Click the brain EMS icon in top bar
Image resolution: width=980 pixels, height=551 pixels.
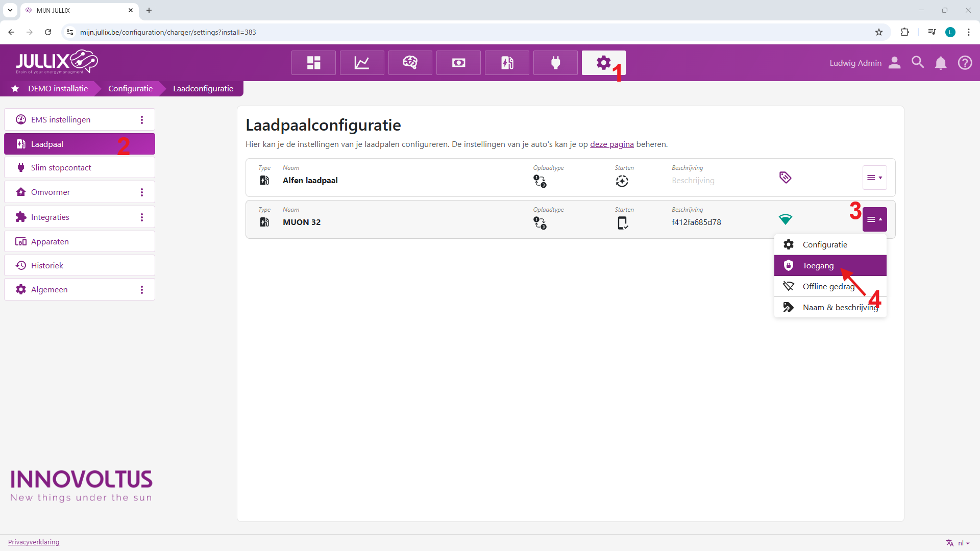pyautogui.click(x=410, y=63)
